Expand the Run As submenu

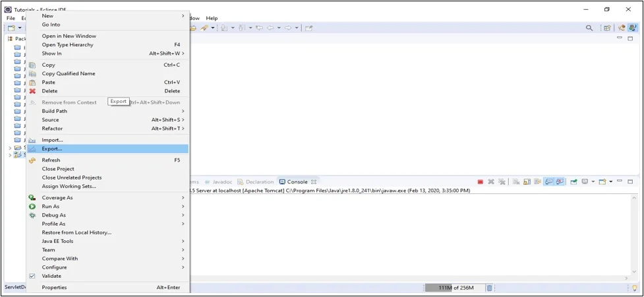(x=107, y=206)
